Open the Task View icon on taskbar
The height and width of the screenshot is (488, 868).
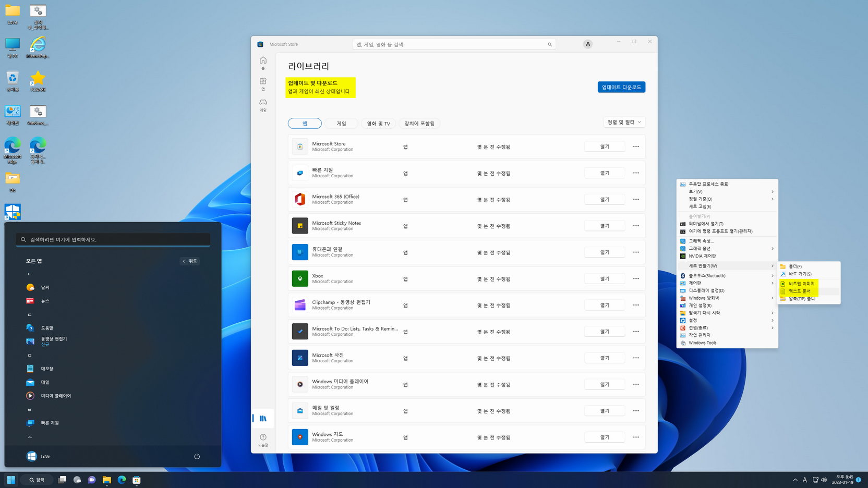pyautogui.click(x=62, y=480)
